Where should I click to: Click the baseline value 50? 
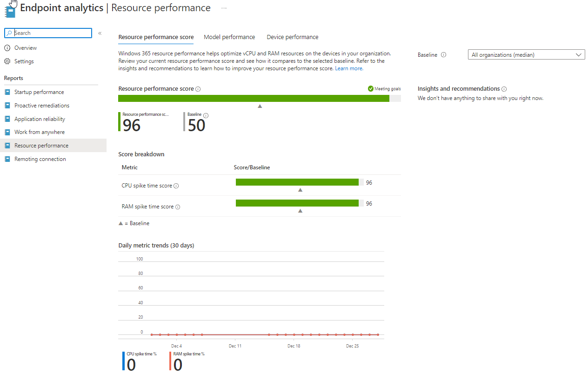tap(196, 125)
